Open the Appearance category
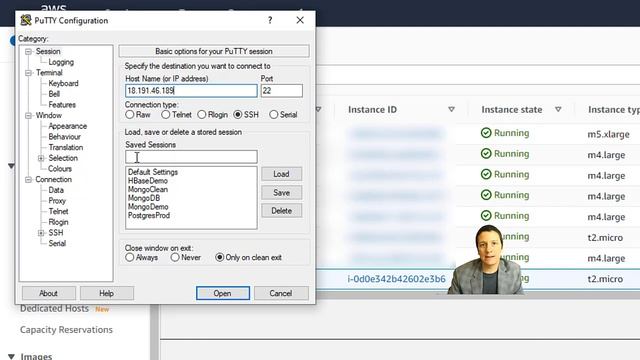 point(67,126)
